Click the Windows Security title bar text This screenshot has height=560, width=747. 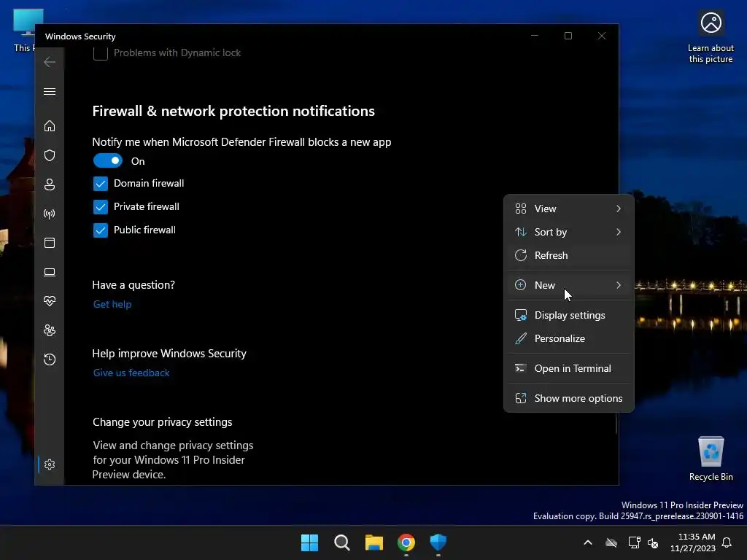(80, 36)
